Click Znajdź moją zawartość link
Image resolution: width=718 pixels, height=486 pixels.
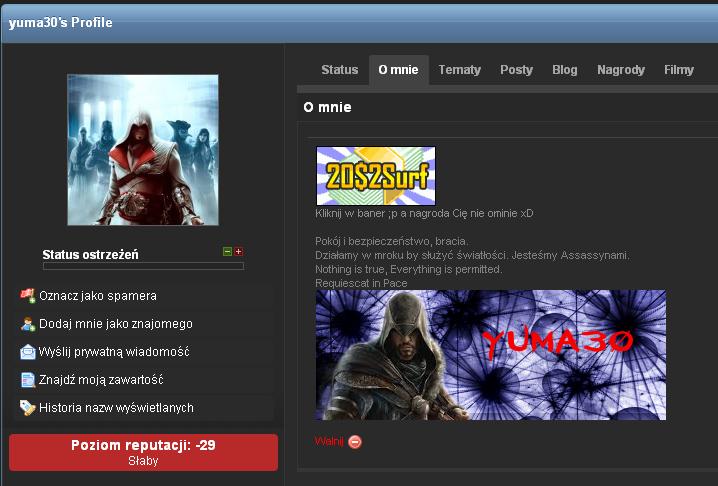(101, 380)
